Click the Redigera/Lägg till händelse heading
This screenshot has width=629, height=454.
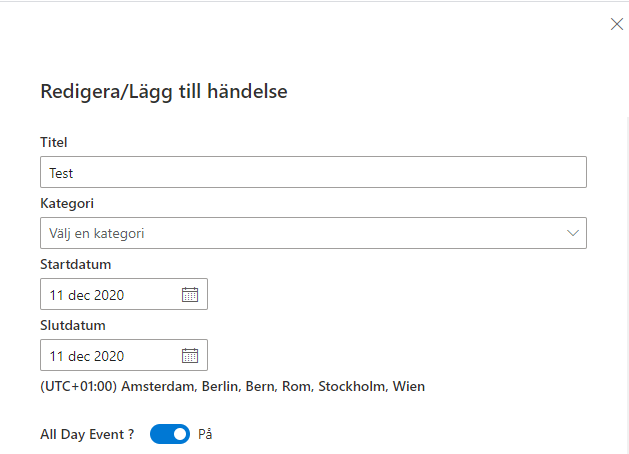tap(164, 92)
